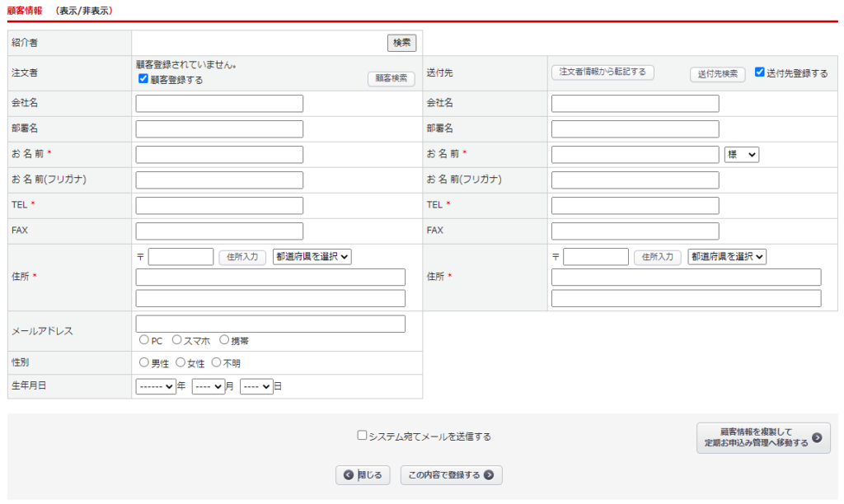Expand the birth year dropdown
844x504 pixels.
(x=156, y=385)
